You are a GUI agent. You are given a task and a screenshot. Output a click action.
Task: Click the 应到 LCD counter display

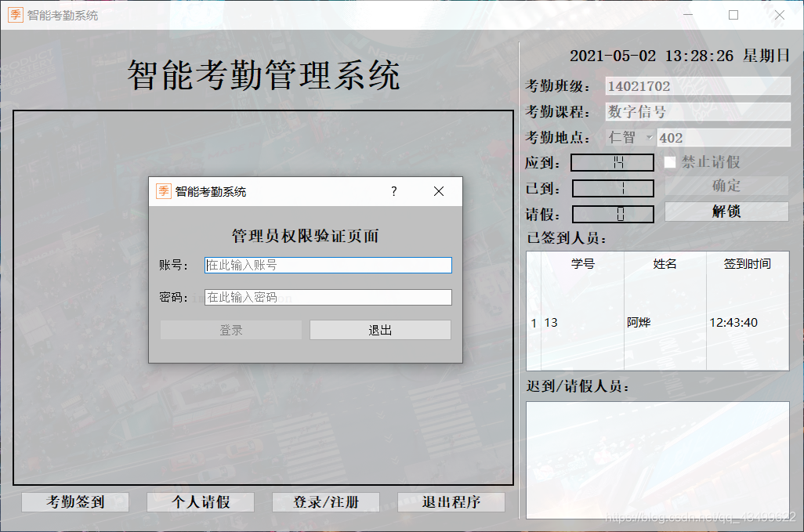pos(612,163)
